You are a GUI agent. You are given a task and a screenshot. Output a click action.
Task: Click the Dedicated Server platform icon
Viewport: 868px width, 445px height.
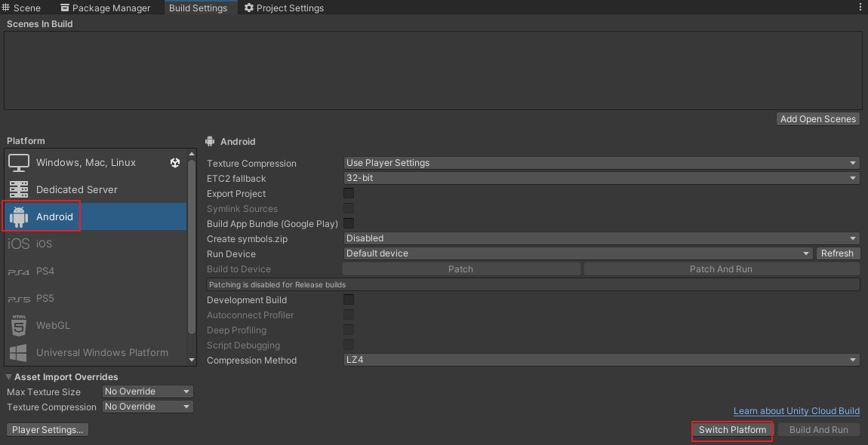[x=18, y=189]
